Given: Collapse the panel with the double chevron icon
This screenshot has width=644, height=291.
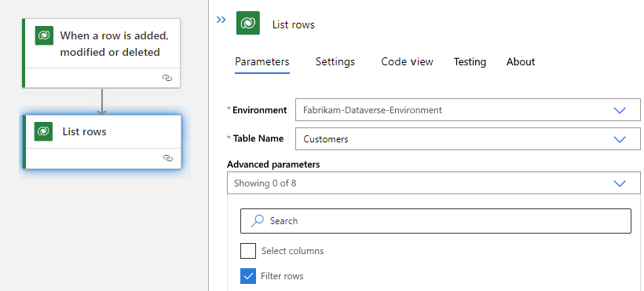Looking at the screenshot, I should pos(221,20).
